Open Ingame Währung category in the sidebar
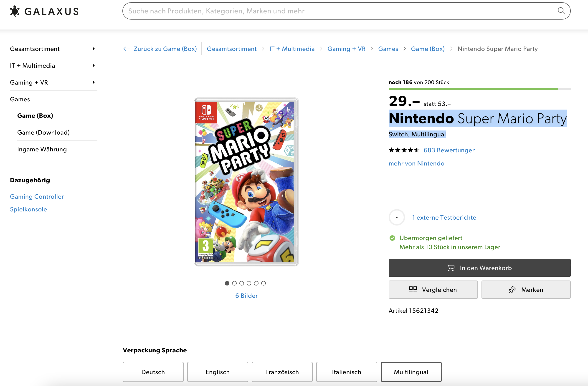This screenshot has height=386, width=588. 42,149
